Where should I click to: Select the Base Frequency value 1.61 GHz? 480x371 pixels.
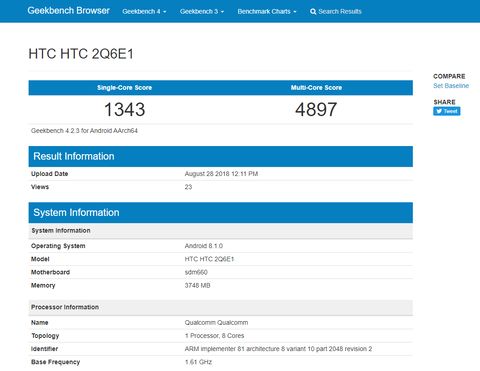198,362
